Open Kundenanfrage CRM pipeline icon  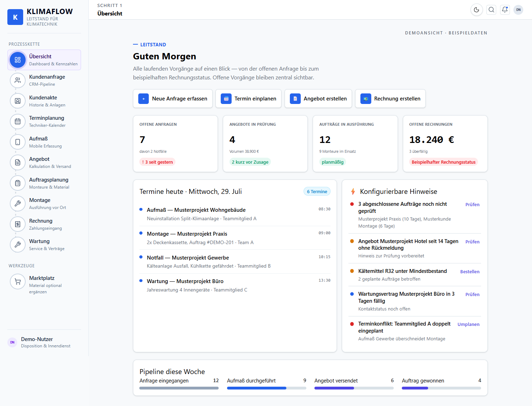(18, 80)
